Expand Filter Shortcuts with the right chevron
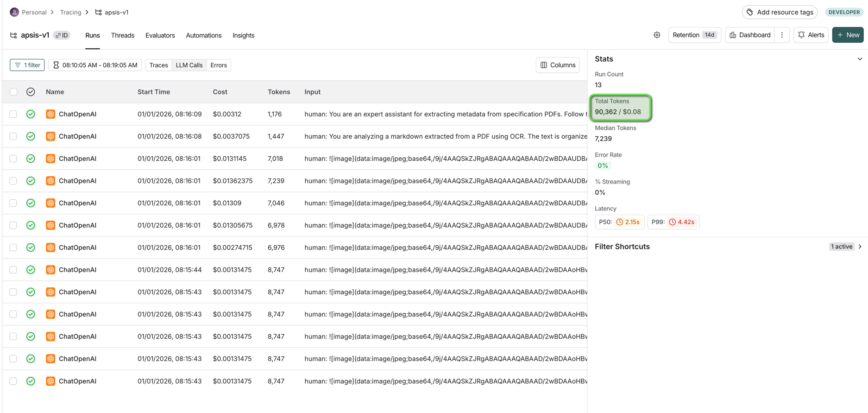Image resolution: width=868 pixels, height=413 pixels. click(x=860, y=247)
